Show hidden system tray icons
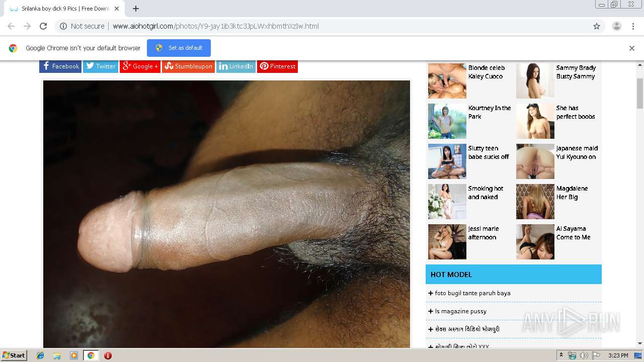The image size is (644, 362). coord(561,355)
